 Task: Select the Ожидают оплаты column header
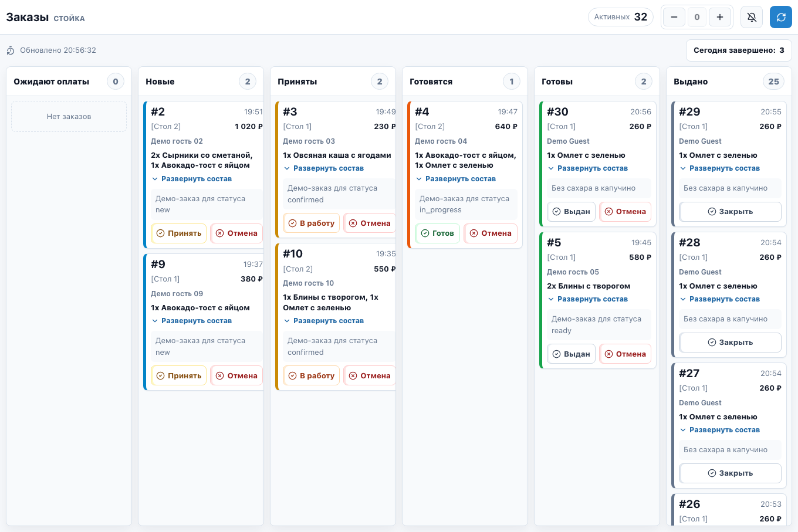[69, 82]
